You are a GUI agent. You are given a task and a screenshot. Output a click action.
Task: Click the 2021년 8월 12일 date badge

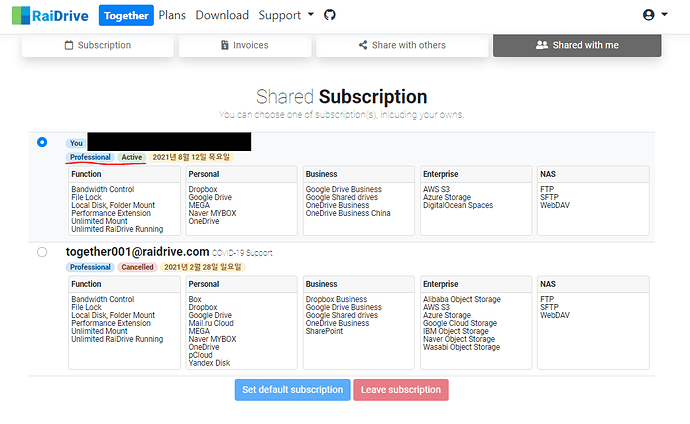[191, 157]
